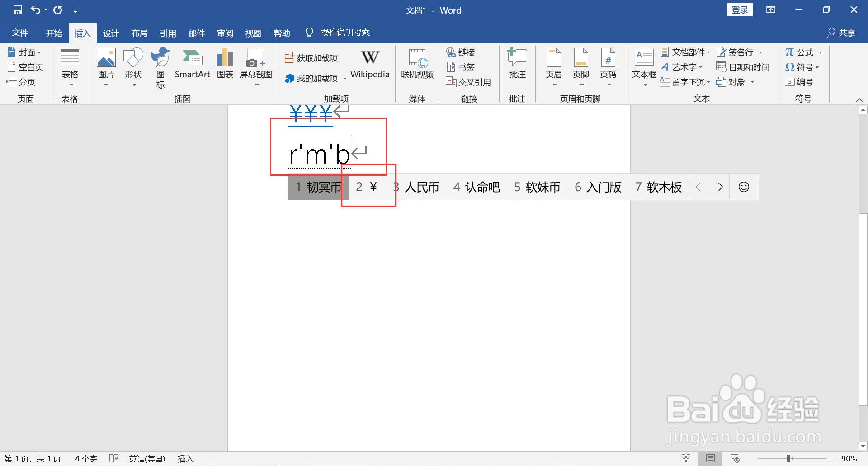Insert a cross-reference via 交叉引用
The height and width of the screenshot is (466, 868).
(469, 82)
